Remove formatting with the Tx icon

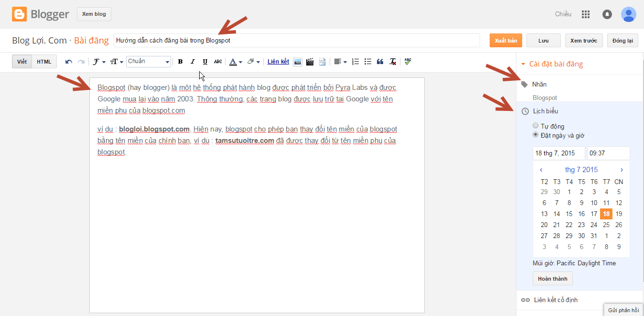393,62
